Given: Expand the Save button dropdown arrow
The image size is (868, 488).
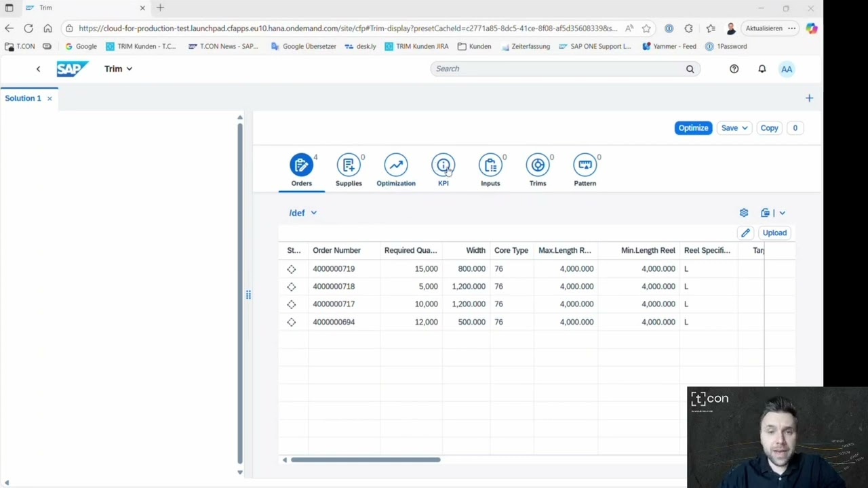Looking at the screenshot, I should (x=743, y=127).
